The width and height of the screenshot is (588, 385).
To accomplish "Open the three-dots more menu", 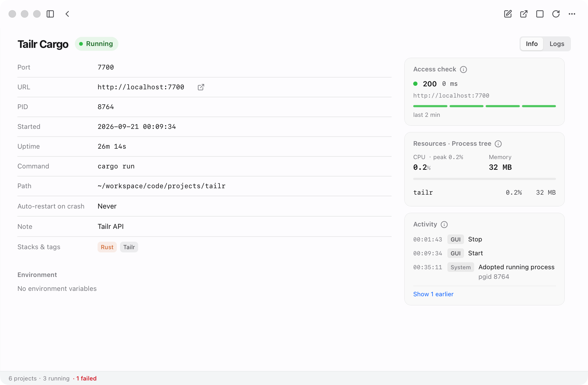I will (572, 14).
